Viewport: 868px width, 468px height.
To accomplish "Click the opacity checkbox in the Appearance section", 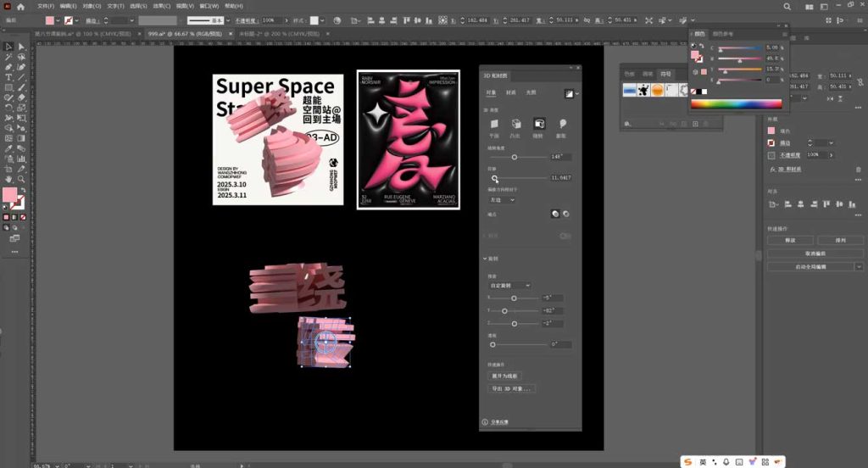I will [771, 155].
